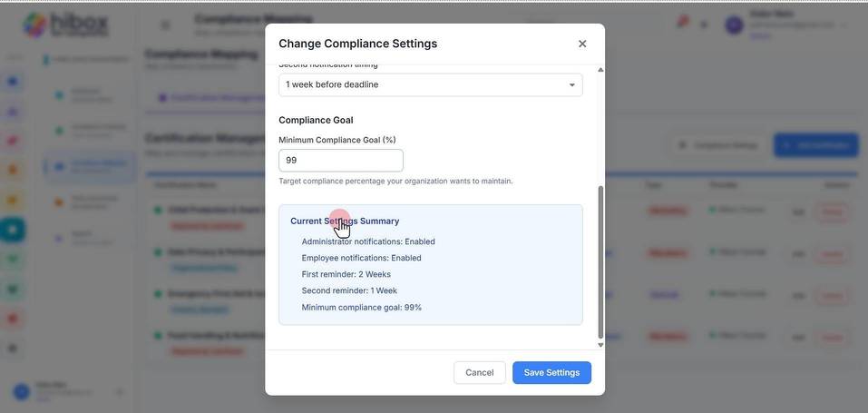This screenshot has height=413, width=868.
Task: Click the blurred blue Add Certification button
Action: pos(816,145)
